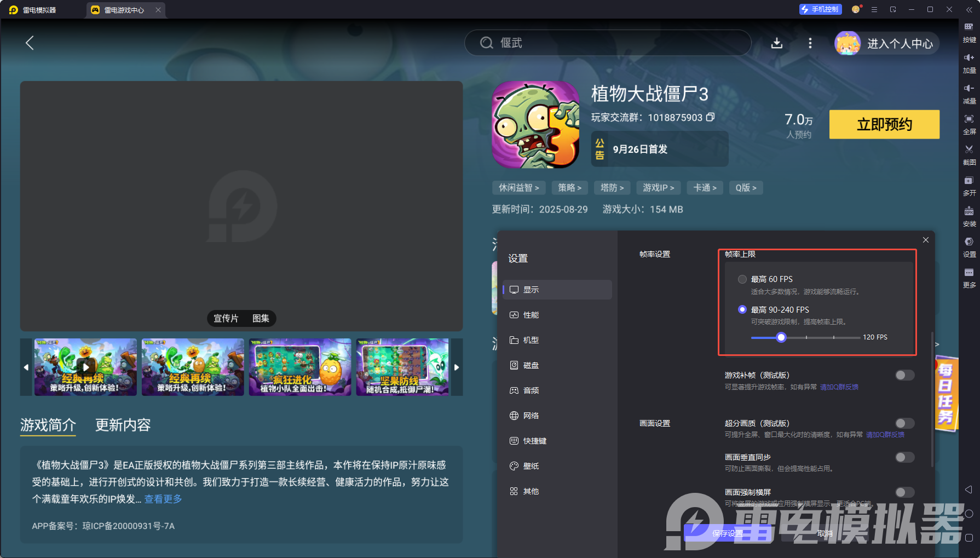The width and height of the screenshot is (980, 558).
Task: Open 网络 settings category
Action: 557,416
